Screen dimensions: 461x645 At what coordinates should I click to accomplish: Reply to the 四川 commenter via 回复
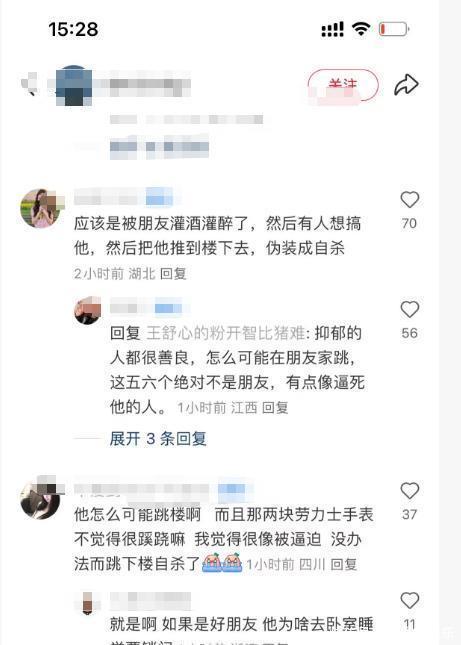point(343,564)
